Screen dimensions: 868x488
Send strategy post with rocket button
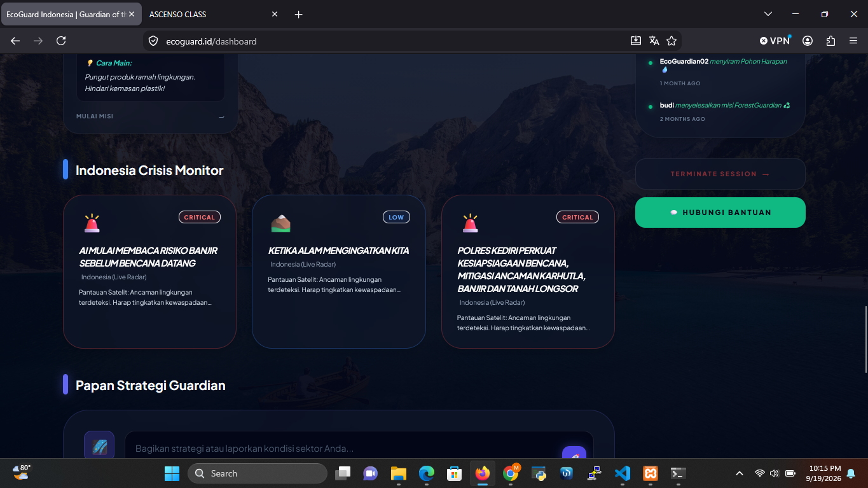pyautogui.click(x=574, y=452)
